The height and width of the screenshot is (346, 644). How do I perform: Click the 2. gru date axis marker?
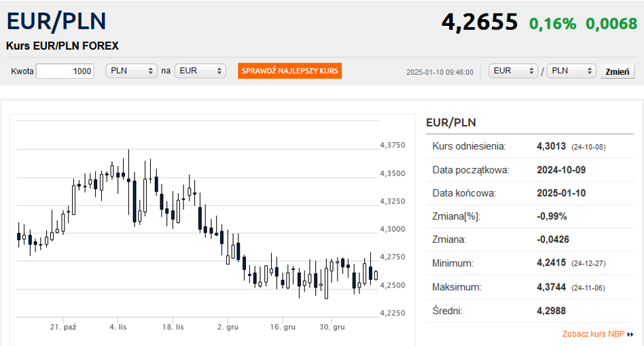228,327
